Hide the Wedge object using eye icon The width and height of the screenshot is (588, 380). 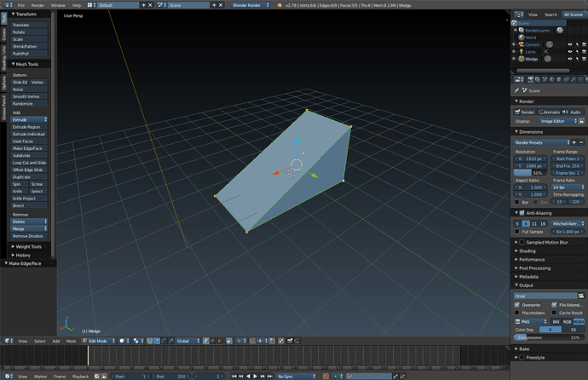[x=570, y=59]
